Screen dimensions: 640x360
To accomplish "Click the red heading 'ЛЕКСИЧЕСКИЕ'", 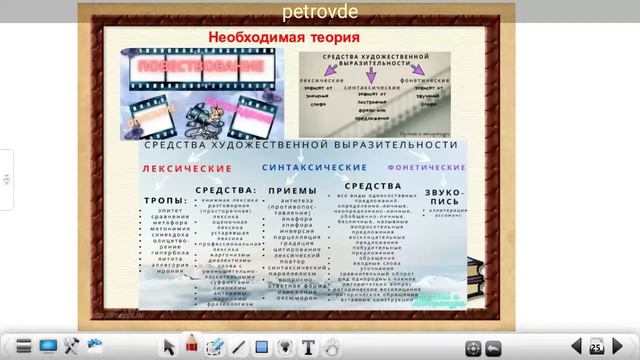I will (187, 169).
